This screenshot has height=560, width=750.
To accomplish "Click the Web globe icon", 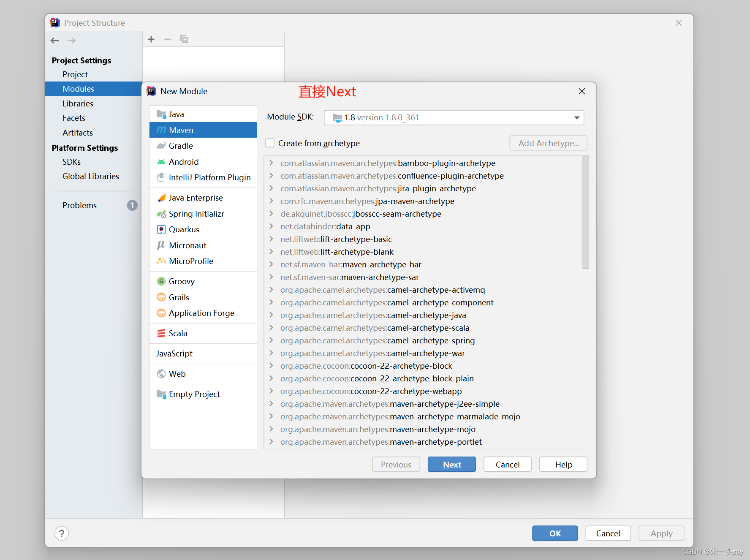I will (x=161, y=374).
